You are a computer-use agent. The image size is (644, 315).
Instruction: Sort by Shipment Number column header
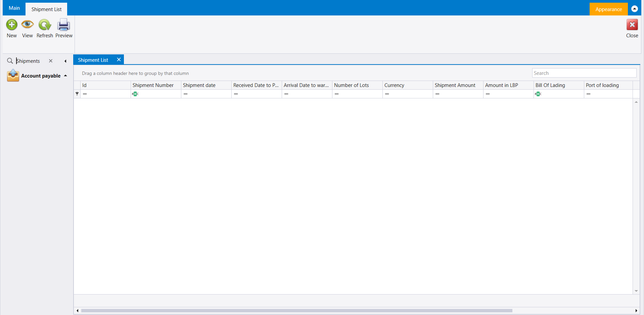(x=156, y=85)
